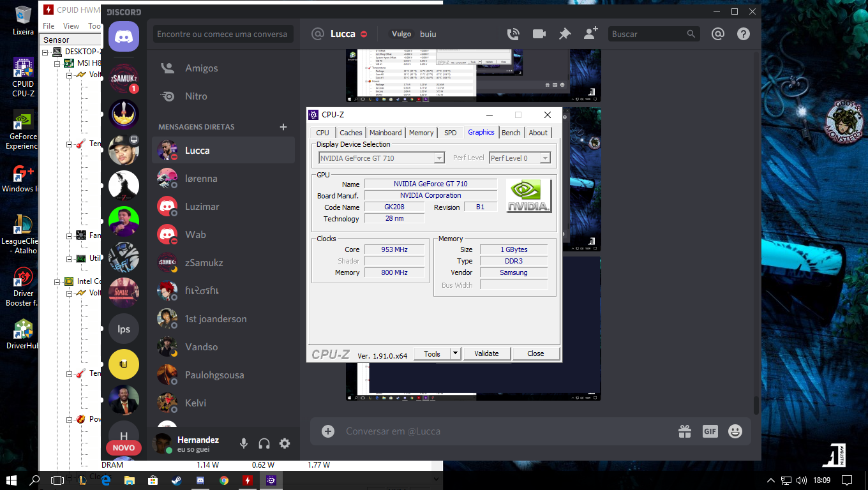This screenshot has height=490, width=868.
Task: Open the Perf Level dropdown
Action: pos(520,158)
